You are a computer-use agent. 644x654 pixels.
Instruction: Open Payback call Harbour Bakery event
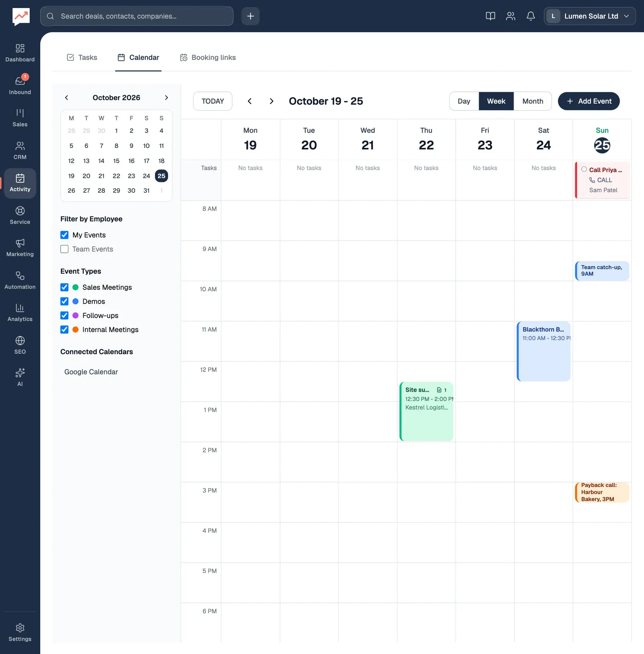click(602, 492)
